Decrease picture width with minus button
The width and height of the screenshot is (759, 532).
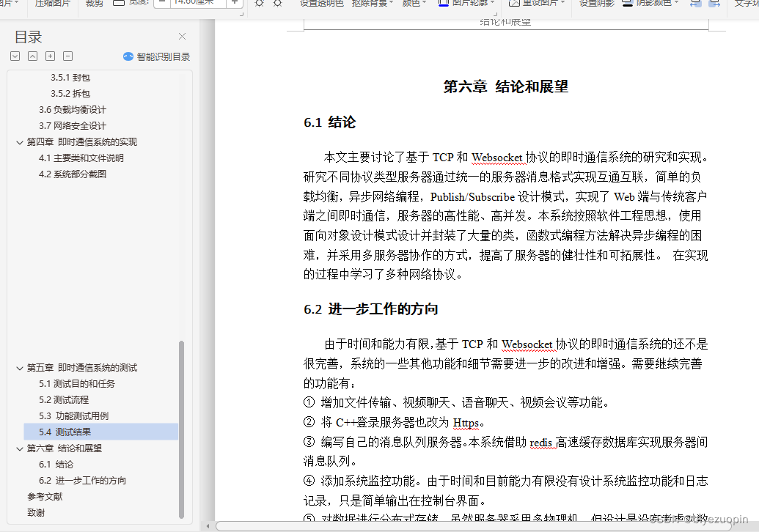click(162, 3)
